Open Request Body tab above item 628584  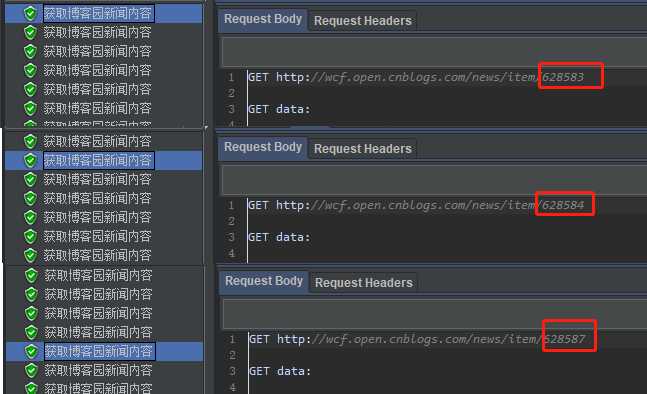click(x=263, y=147)
